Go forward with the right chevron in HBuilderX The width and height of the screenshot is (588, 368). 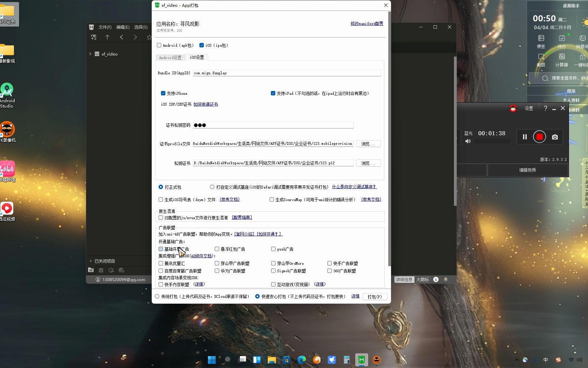[135, 37]
